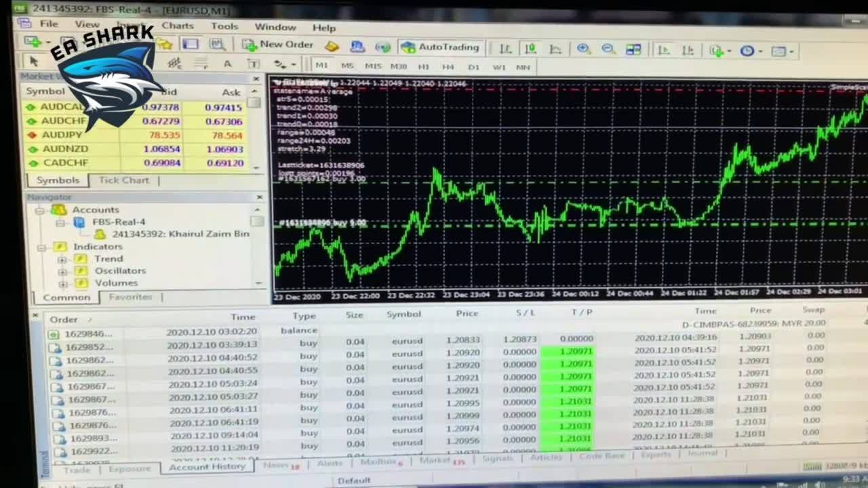Tile chart windows with the grid icon

tap(633, 49)
